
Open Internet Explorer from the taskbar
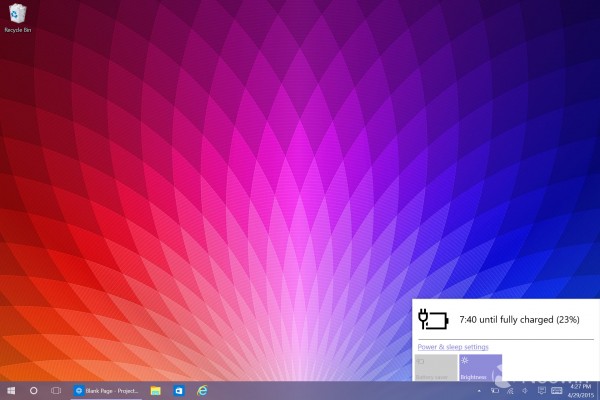[202, 390]
